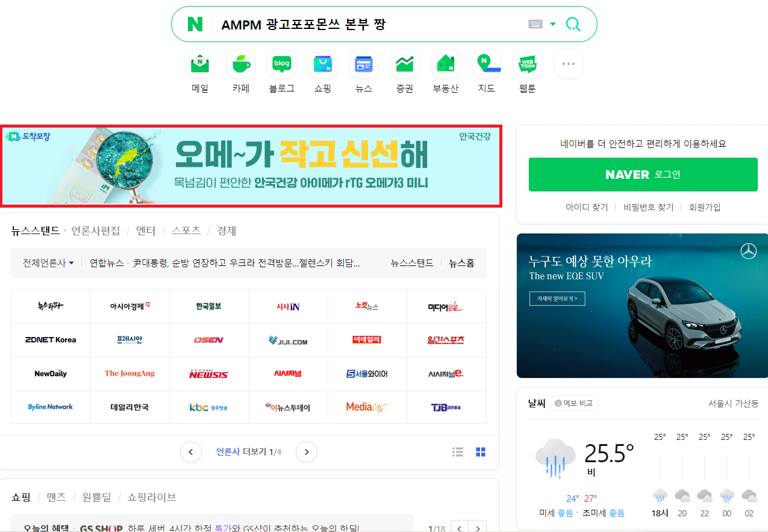The image size is (768, 532).
Task: Go to previous press page with left arrow
Action: click(191, 452)
